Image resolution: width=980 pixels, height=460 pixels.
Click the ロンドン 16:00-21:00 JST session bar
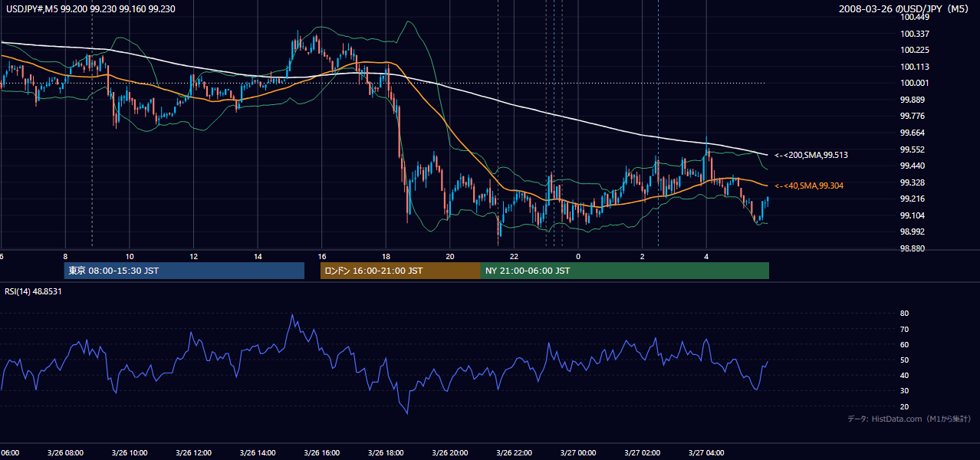400,271
